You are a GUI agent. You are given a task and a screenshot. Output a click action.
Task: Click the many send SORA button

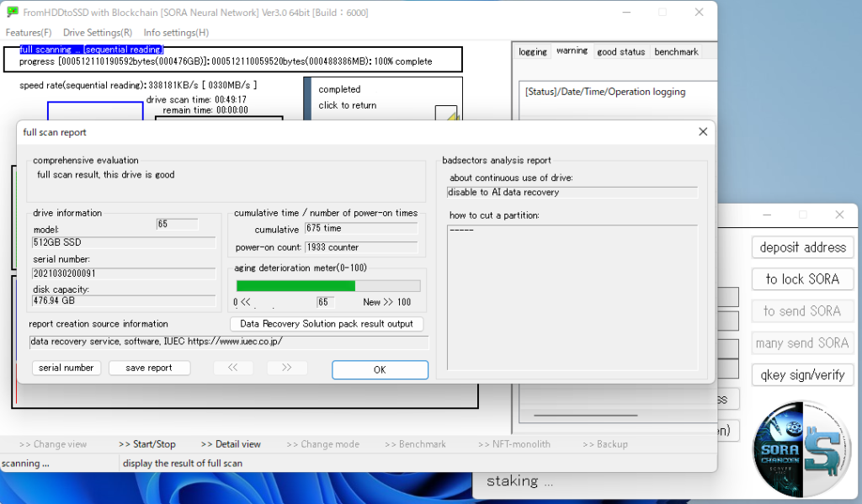point(802,343)
